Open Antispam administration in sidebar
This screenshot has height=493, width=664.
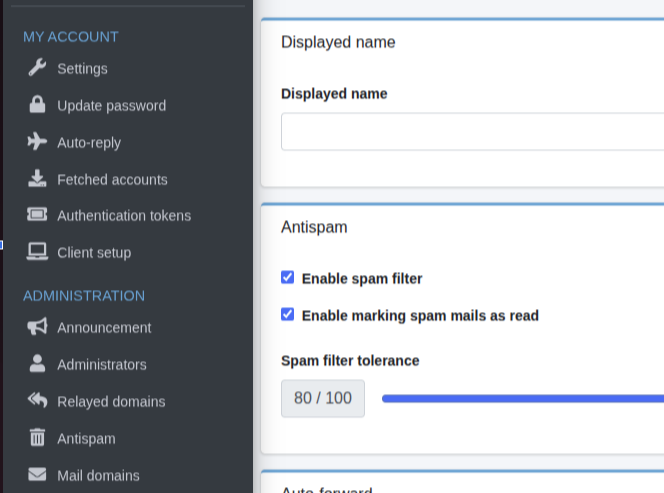coord(86,438)
